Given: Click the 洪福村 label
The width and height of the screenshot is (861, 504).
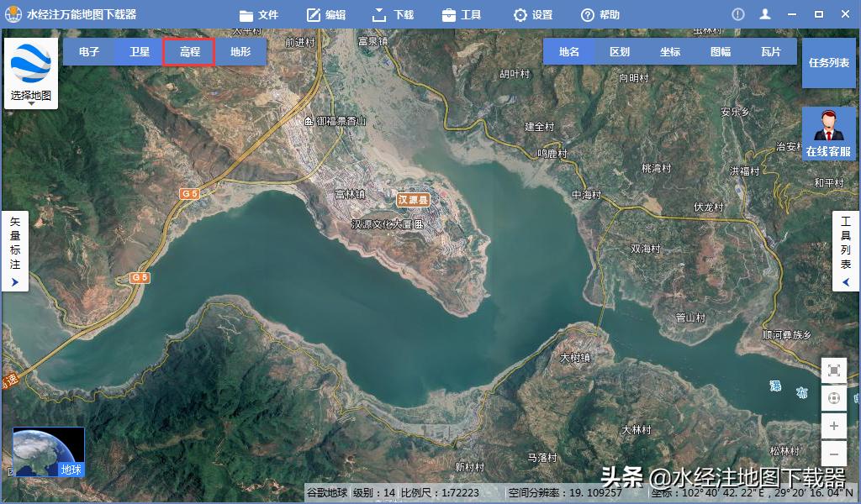Looking at the screenshot, I should [x=745, y=171].
